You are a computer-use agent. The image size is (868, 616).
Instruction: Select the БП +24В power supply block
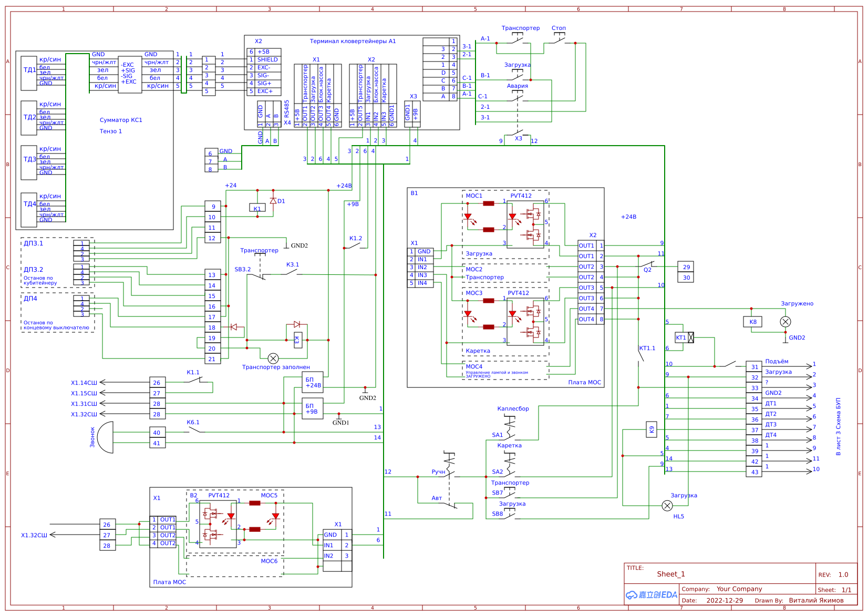312,383
